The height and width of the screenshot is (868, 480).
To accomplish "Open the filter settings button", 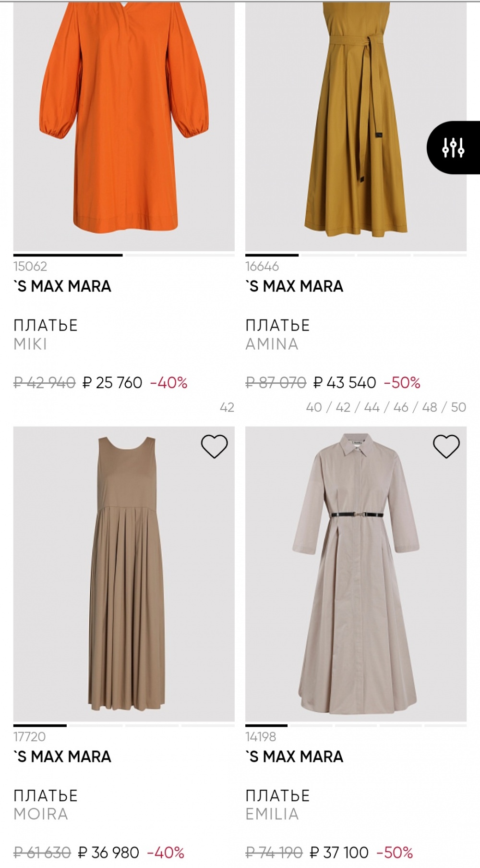I will click(453, 147).
